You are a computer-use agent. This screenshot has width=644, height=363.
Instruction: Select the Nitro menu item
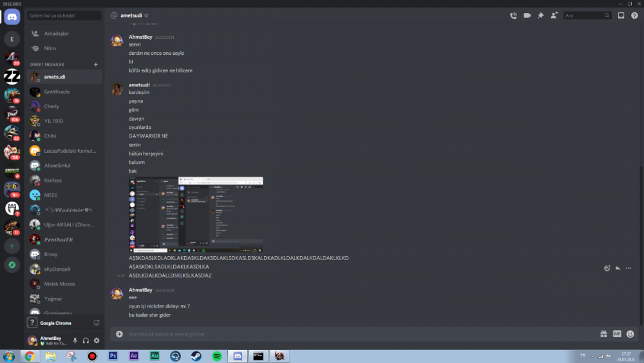tap(50, 48)
